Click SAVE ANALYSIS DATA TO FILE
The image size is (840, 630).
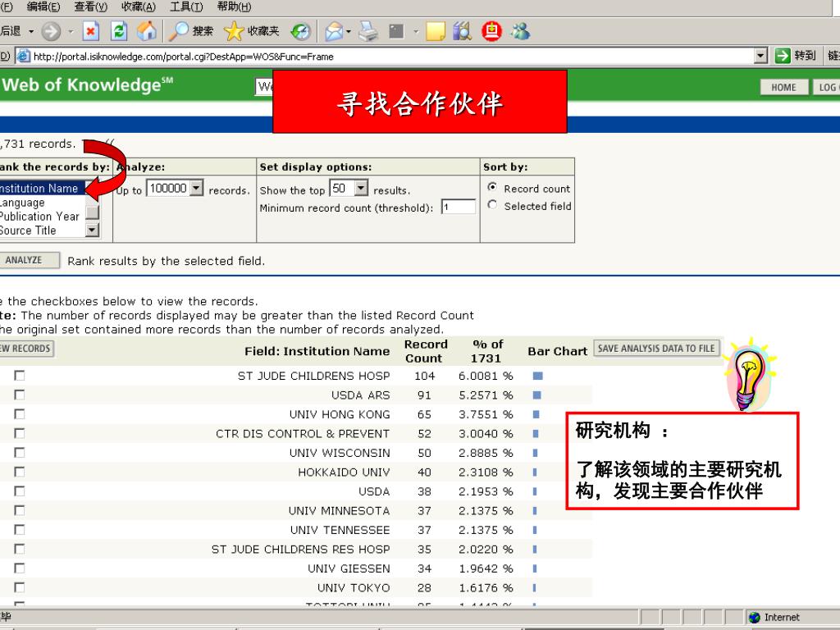[x=656, y=349]
